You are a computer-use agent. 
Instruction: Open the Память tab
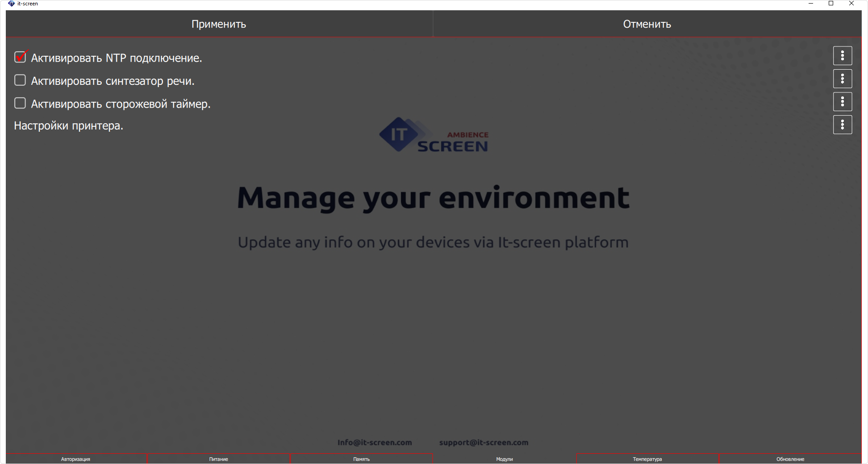[x=361, y=459]
